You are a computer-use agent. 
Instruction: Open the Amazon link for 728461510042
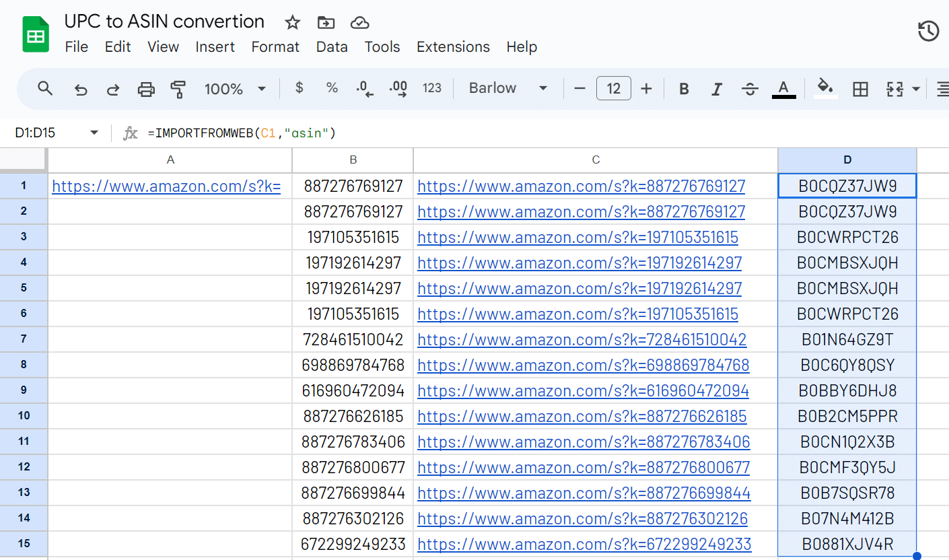[582, 340]
